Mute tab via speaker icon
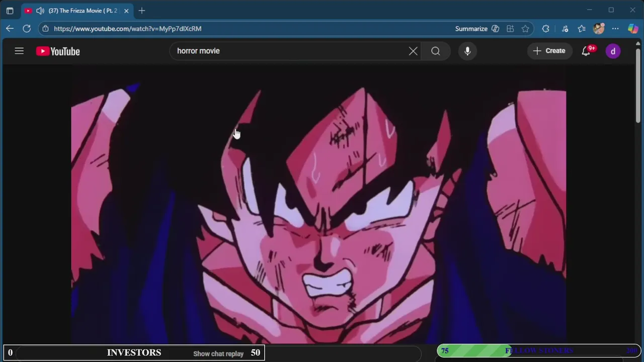Viewport: 644px width, 362px height. coord(40,11)
